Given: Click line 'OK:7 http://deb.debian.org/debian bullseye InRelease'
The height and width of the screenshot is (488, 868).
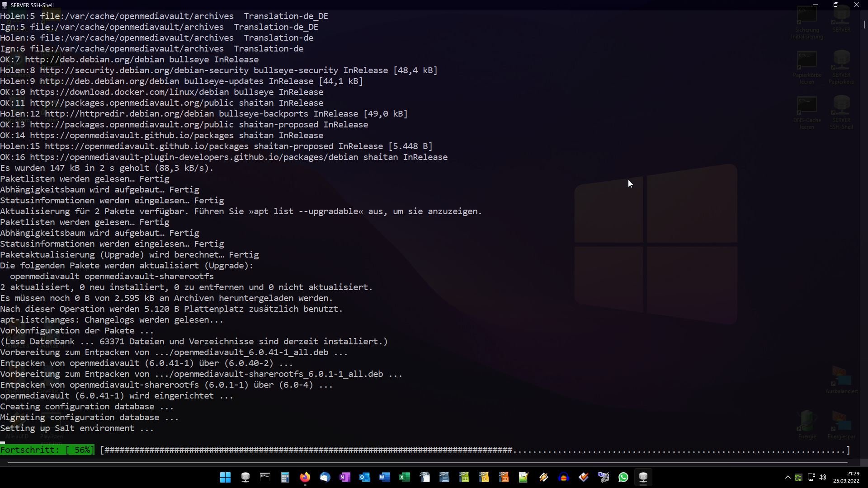Looking at the screenshot, I should (x=129, y=60).
